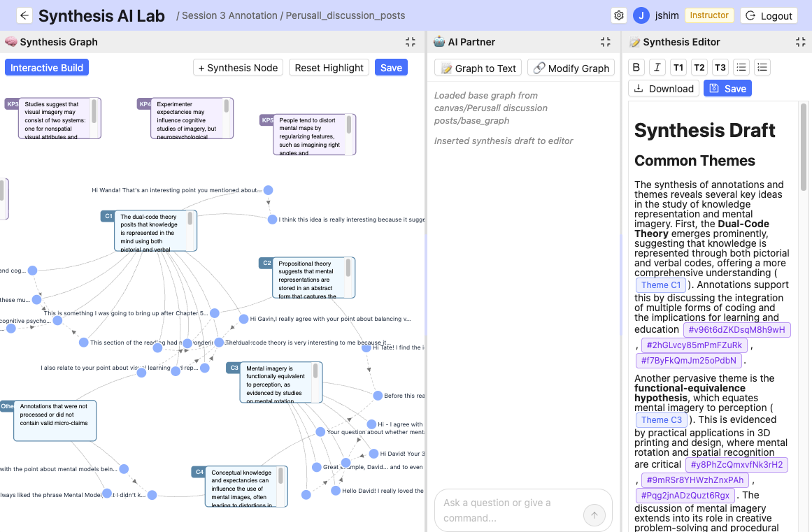Open annotation tag #y8PhZcQmxvfNk3rH2

coord(736,465)
